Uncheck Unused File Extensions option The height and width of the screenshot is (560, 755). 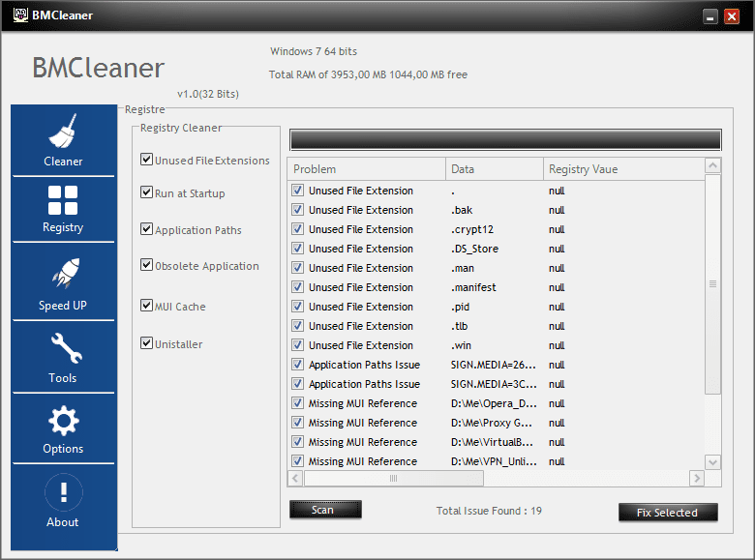point(146,160)
